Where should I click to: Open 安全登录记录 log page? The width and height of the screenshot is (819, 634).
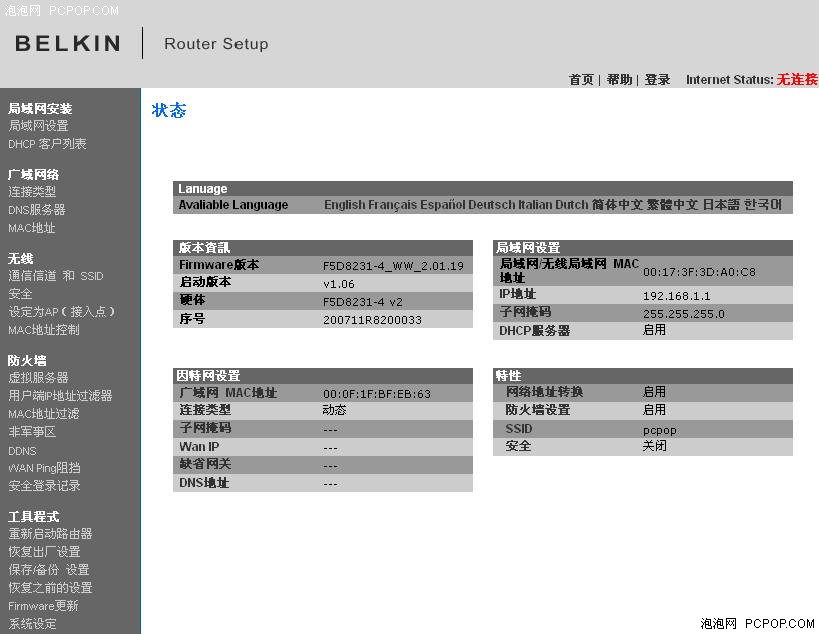(x=44, y=486)
